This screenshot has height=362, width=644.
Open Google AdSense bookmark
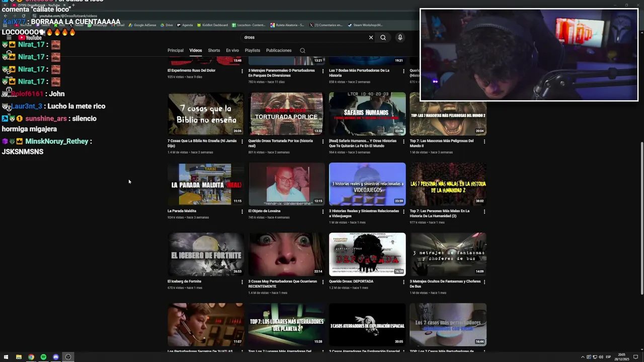[x=142, y=25]
